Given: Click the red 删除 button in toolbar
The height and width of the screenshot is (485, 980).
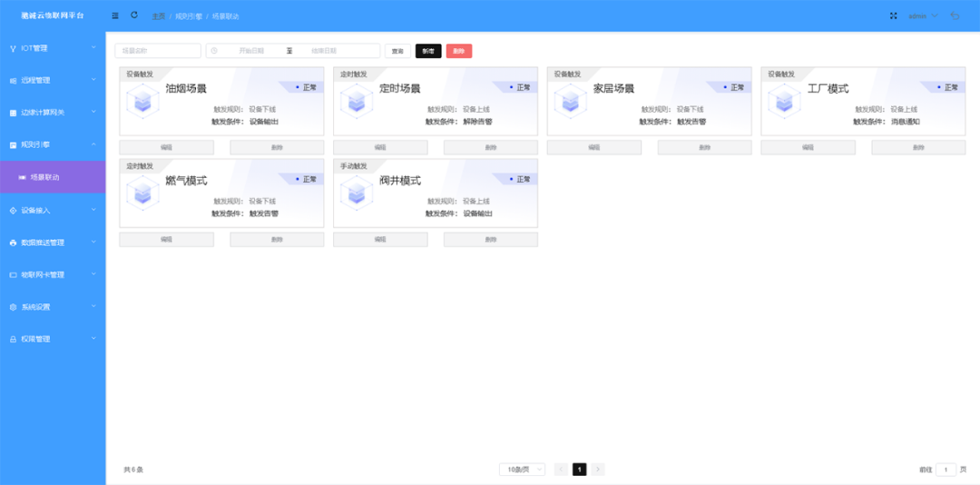Looking at the screenshot, I should tap(459, 52).
